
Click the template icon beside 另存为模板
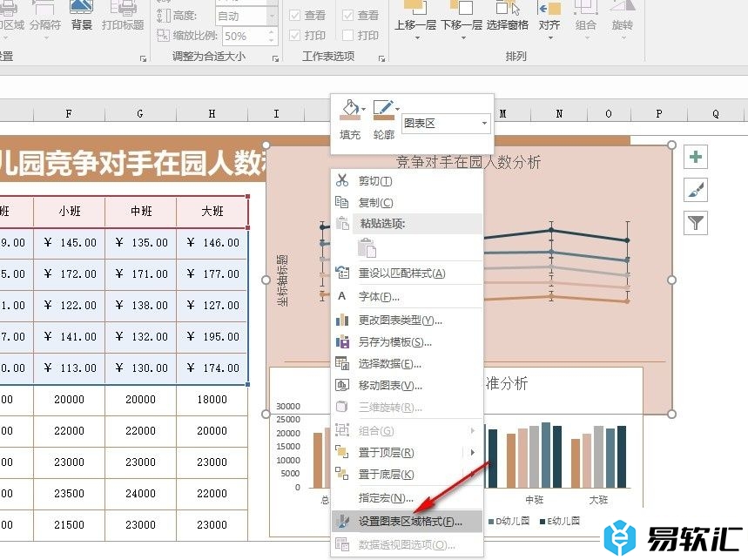tap(342, 341)
